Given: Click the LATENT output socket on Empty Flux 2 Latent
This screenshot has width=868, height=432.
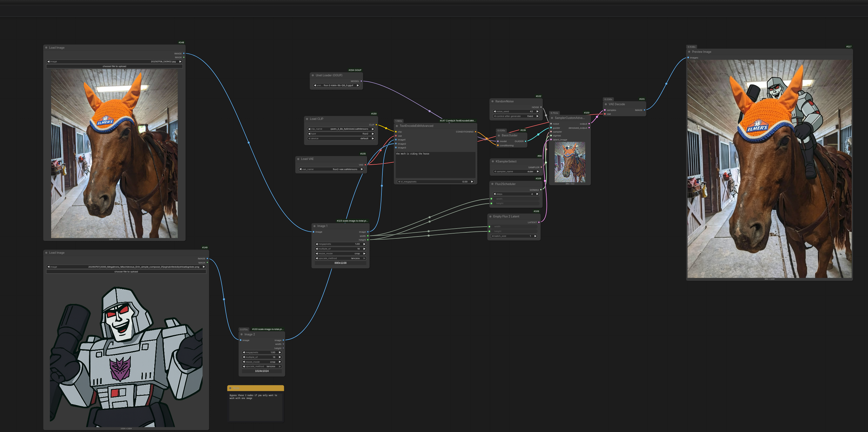Looking at the screenshot, I should (539, 222).
